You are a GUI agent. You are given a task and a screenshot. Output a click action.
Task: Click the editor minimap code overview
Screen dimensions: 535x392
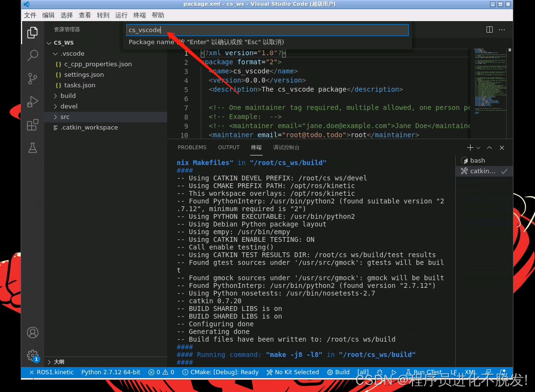point(490,82)
